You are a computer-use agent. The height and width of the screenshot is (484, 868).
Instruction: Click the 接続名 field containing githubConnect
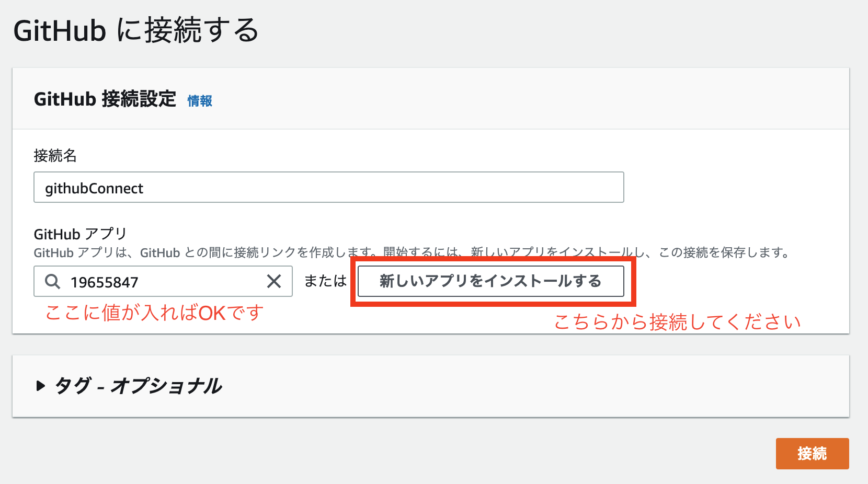pyautogui.click(x=328, y=187)
